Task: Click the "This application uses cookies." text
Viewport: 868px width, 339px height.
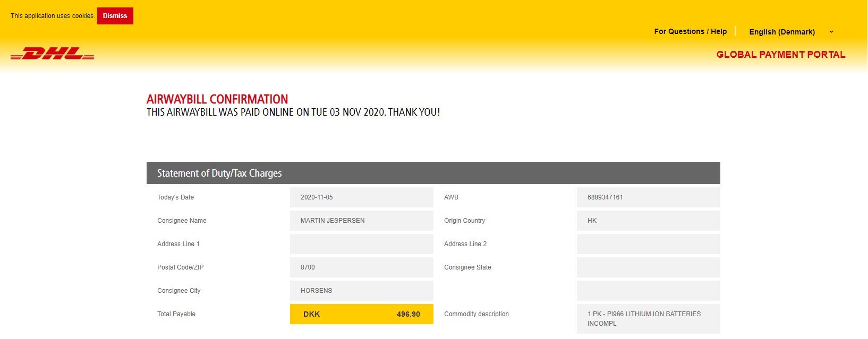Action: coord(53,16)
